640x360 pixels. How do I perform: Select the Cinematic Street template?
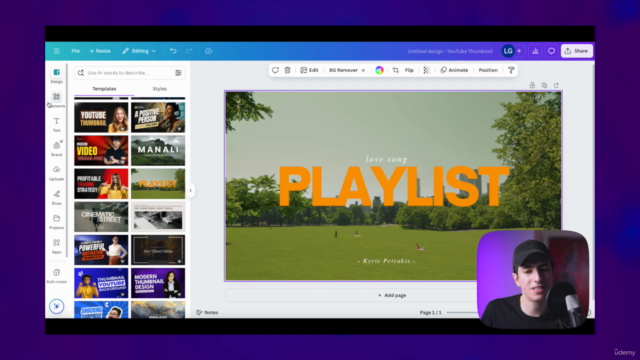[101, 217]
